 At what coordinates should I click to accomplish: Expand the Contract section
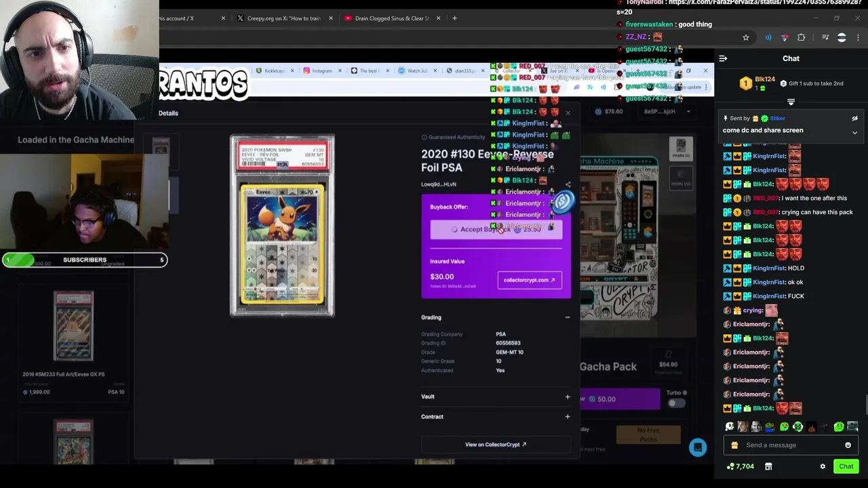tap(567, 417)
